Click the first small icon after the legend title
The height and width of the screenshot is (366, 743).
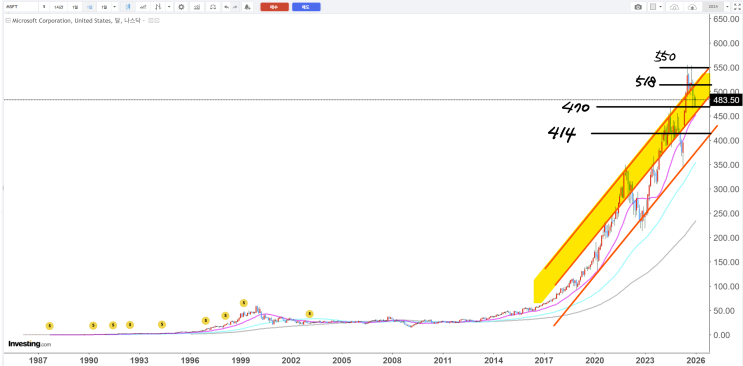click(x=151, y=20)
